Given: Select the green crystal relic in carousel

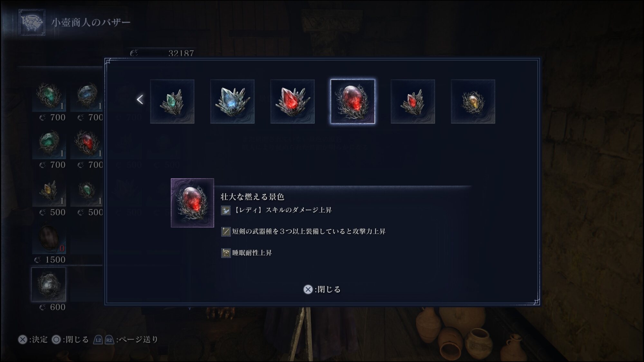Looking at the screenshot, I should pyautogui.click(x=172, y=101).
